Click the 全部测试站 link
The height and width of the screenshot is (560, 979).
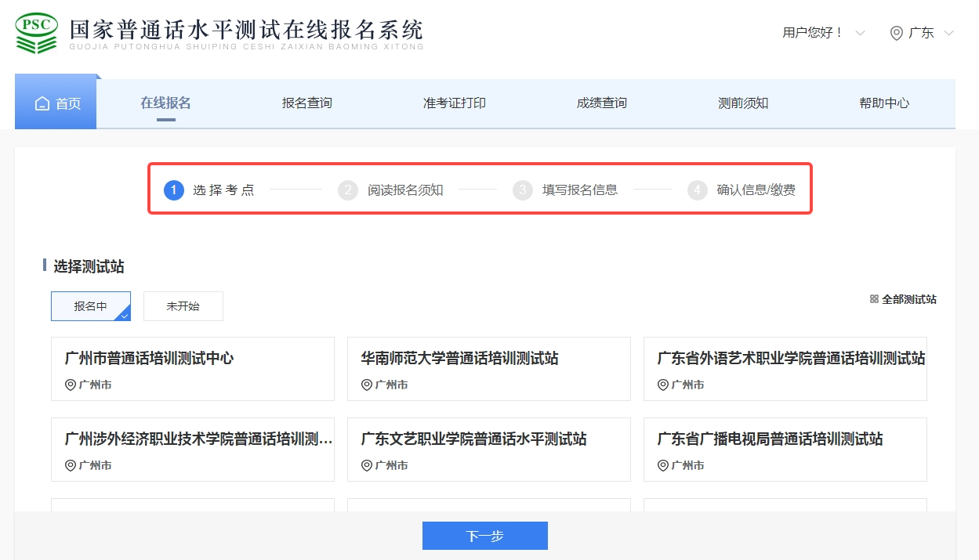[x=909, y=299]
